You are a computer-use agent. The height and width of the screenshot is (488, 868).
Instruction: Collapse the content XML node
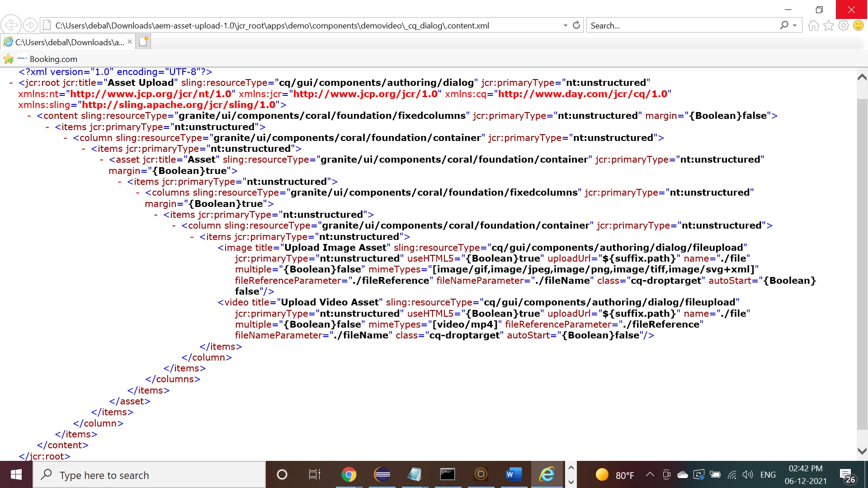click(x=29, y=116)
